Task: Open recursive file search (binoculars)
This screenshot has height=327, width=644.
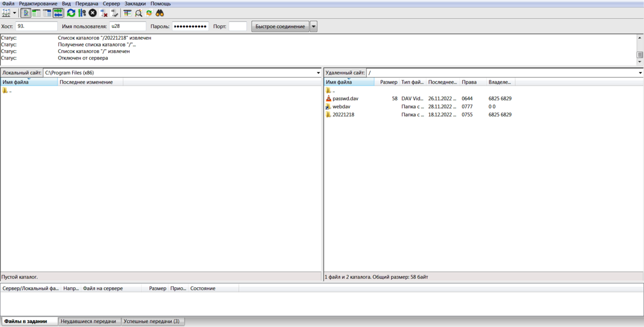Action: [160, 13]
